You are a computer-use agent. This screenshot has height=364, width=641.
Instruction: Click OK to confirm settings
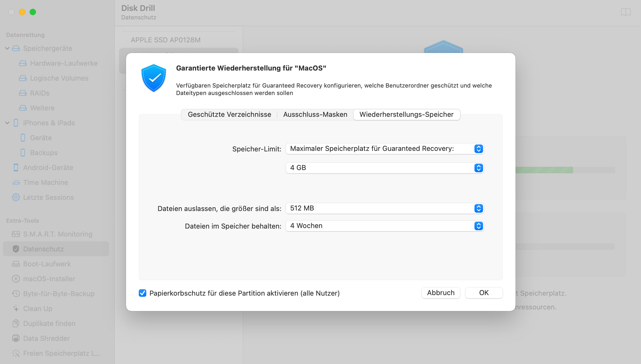tap(483, 293)
